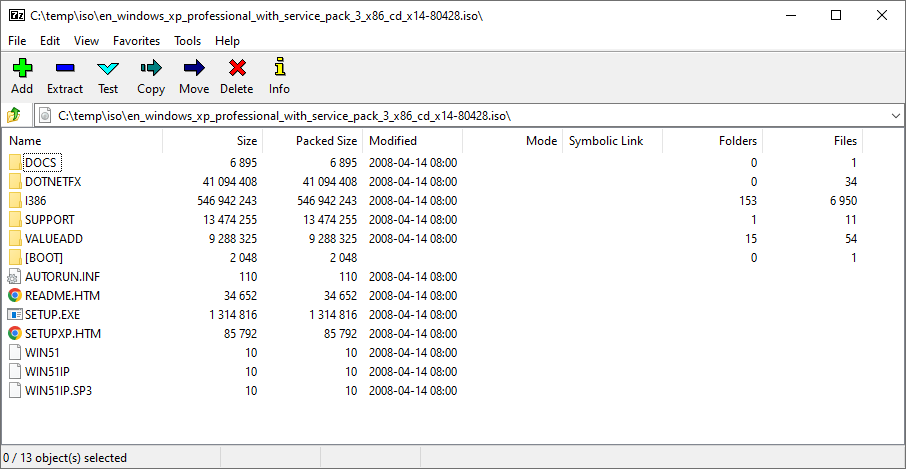Expand the address bar path dropdown
This screenshot has height=469, width=906.
(x=896, y=116)
